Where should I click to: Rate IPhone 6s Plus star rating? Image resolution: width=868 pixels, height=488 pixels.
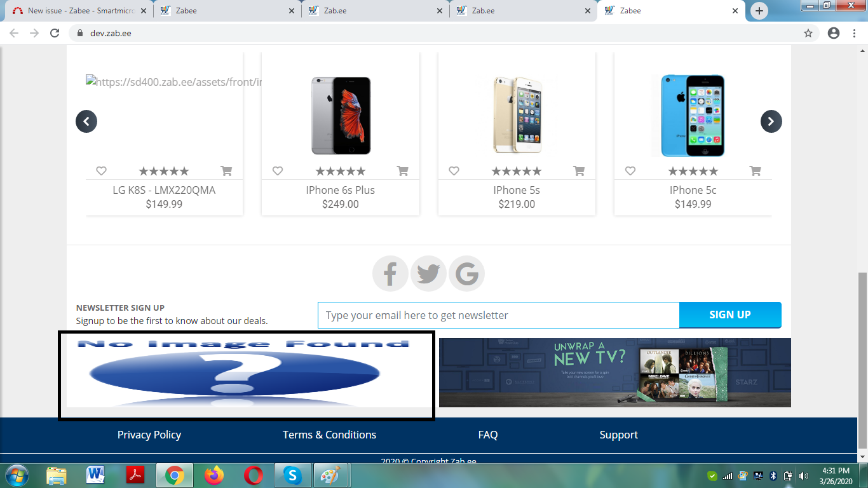tap(341, 171)
